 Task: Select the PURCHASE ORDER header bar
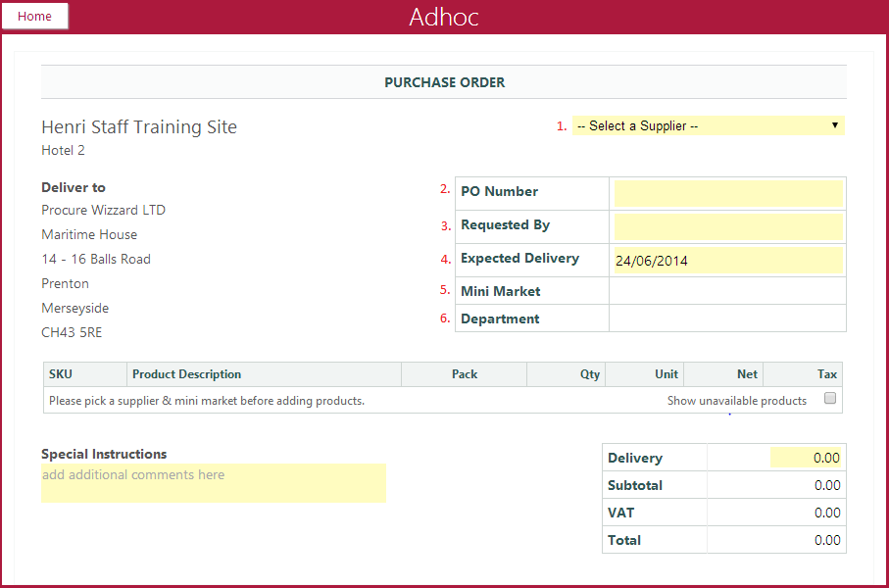pyautogui.click(x=444, y=81)
